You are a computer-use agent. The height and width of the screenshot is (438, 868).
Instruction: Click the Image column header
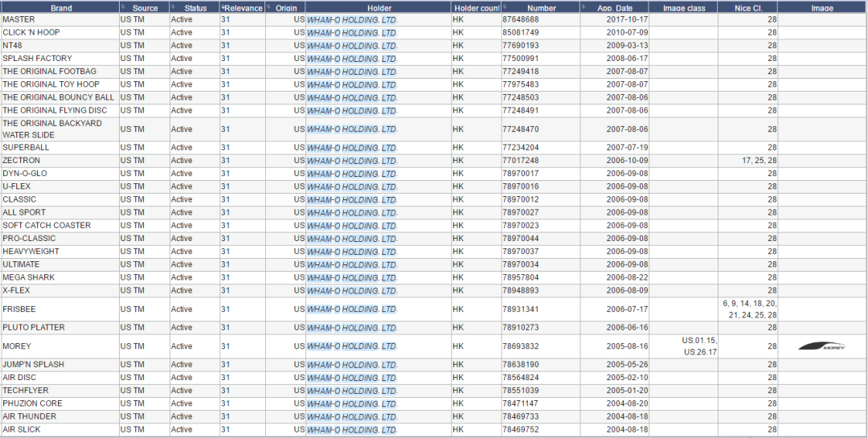point(823,7)
